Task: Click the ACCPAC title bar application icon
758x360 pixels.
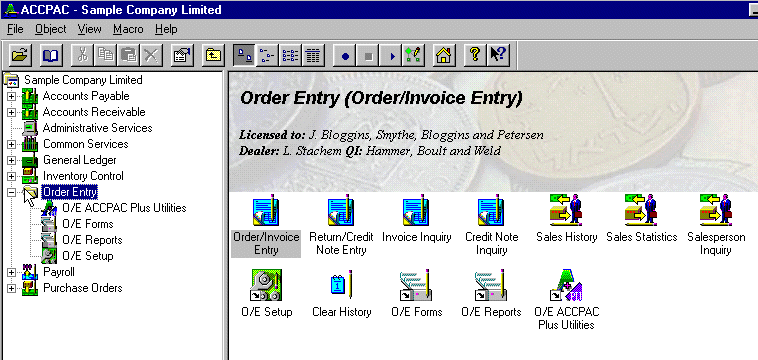Action: tap(10, 10)
